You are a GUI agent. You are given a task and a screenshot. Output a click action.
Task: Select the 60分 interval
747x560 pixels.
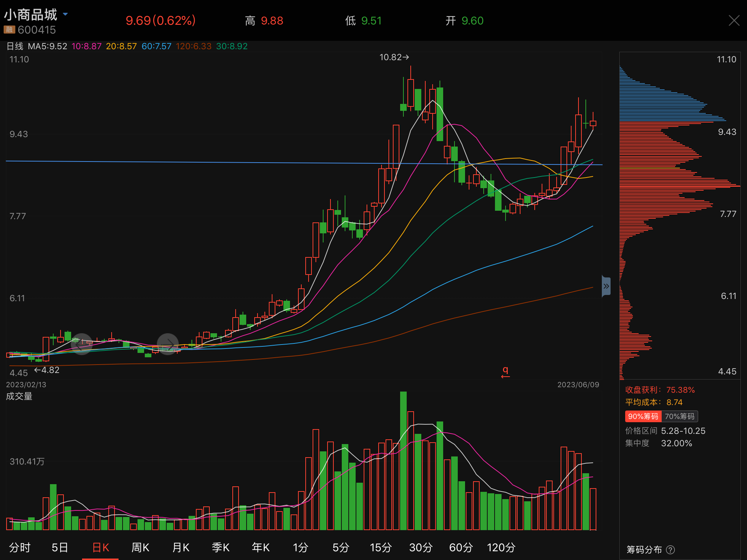(461, 547)
